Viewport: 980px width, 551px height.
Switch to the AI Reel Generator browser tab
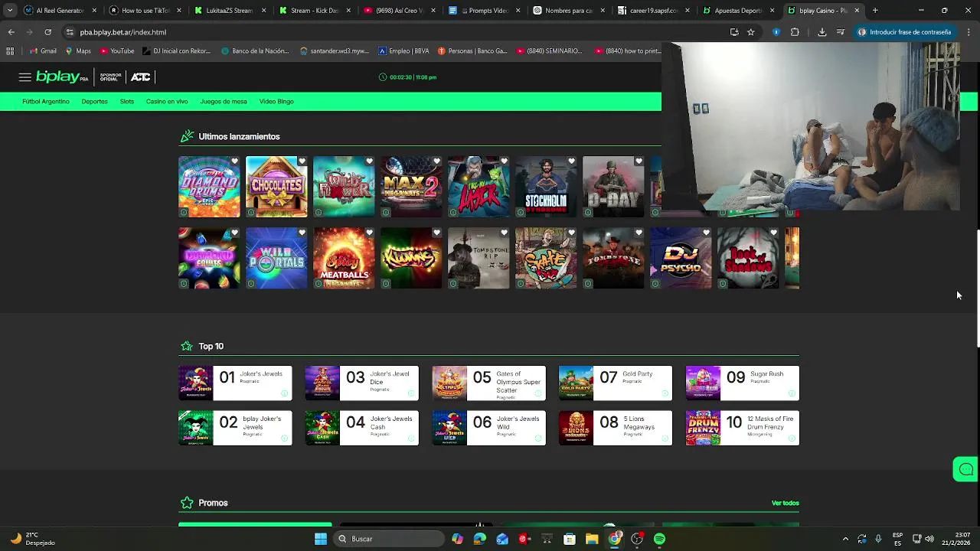[x=60, y=11]
